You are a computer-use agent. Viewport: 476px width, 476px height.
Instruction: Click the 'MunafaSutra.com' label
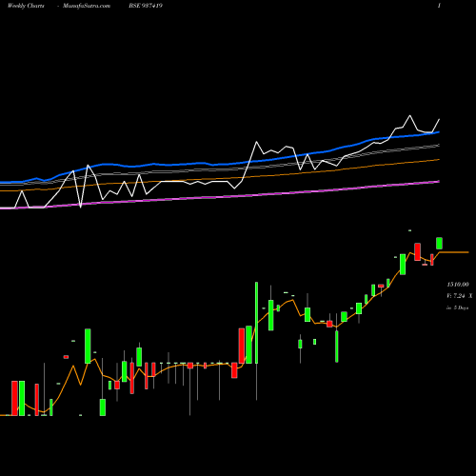coord(87,6)
